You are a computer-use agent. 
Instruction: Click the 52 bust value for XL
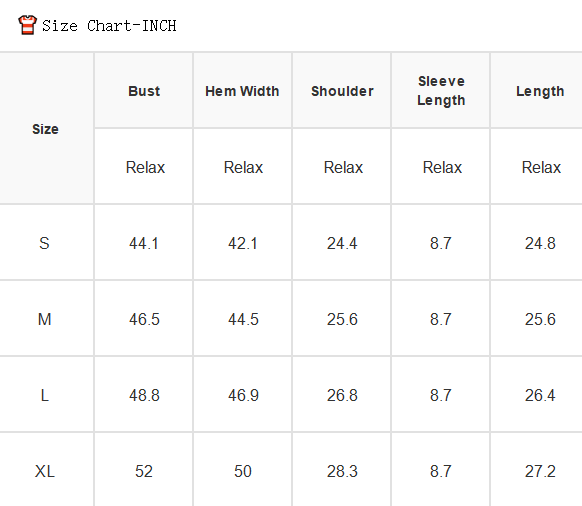[144, 471]
